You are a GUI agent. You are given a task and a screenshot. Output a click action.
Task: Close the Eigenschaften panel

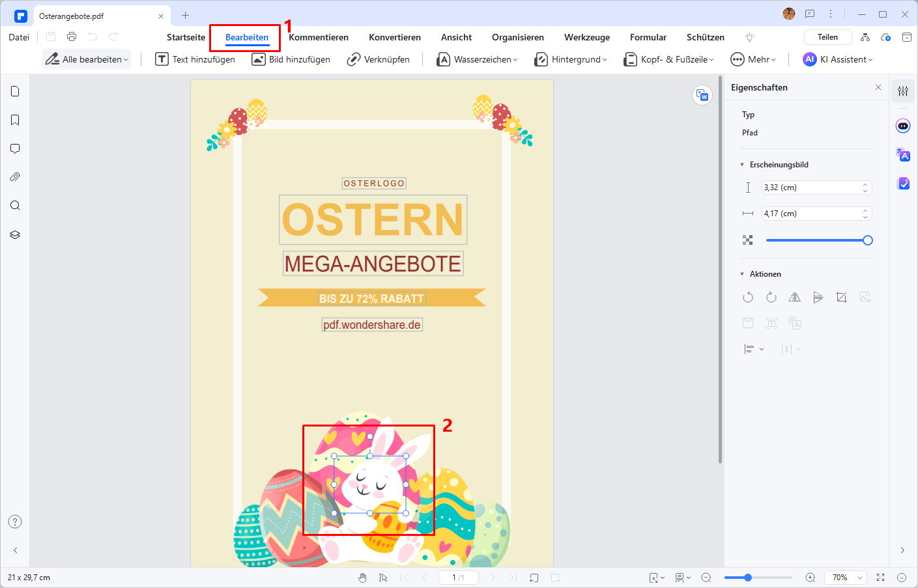[x=878, y=87]
